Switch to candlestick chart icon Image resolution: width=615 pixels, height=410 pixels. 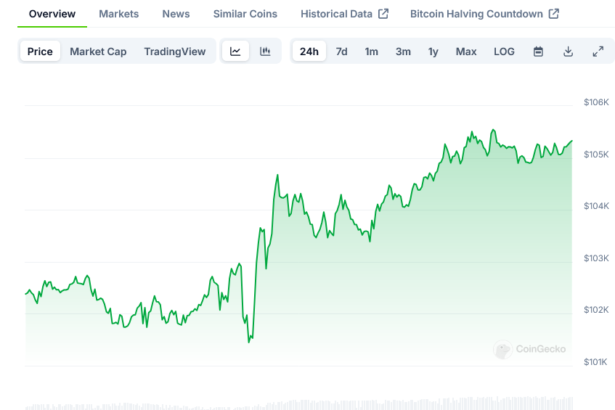[x=265, y=52]
